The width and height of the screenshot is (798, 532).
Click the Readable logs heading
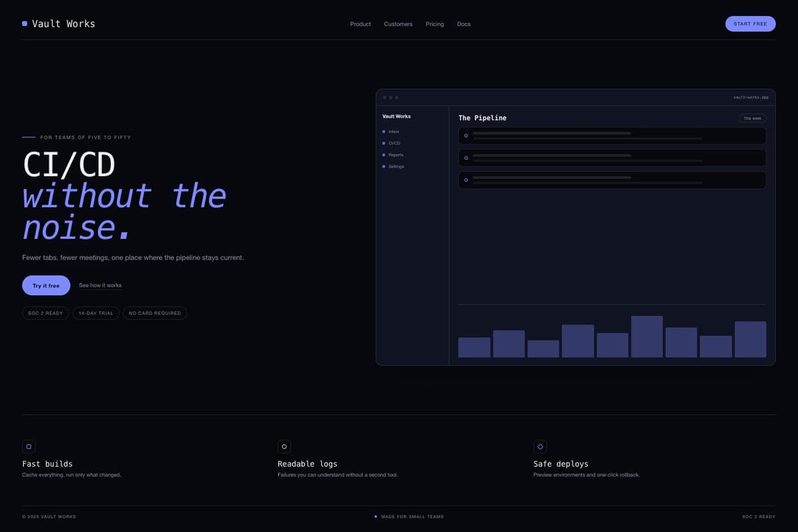307,464
